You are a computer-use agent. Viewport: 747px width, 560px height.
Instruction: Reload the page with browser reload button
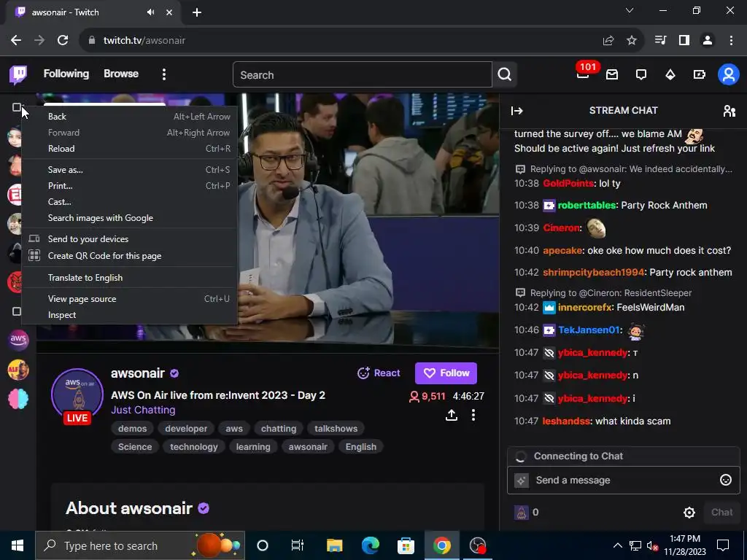tap(63, 41)
